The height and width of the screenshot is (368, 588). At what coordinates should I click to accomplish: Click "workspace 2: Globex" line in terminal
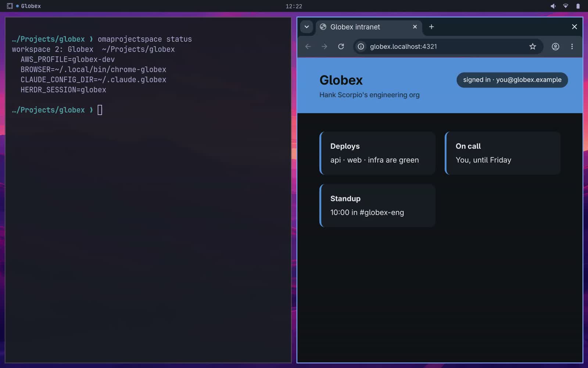(x=93, y=49)
